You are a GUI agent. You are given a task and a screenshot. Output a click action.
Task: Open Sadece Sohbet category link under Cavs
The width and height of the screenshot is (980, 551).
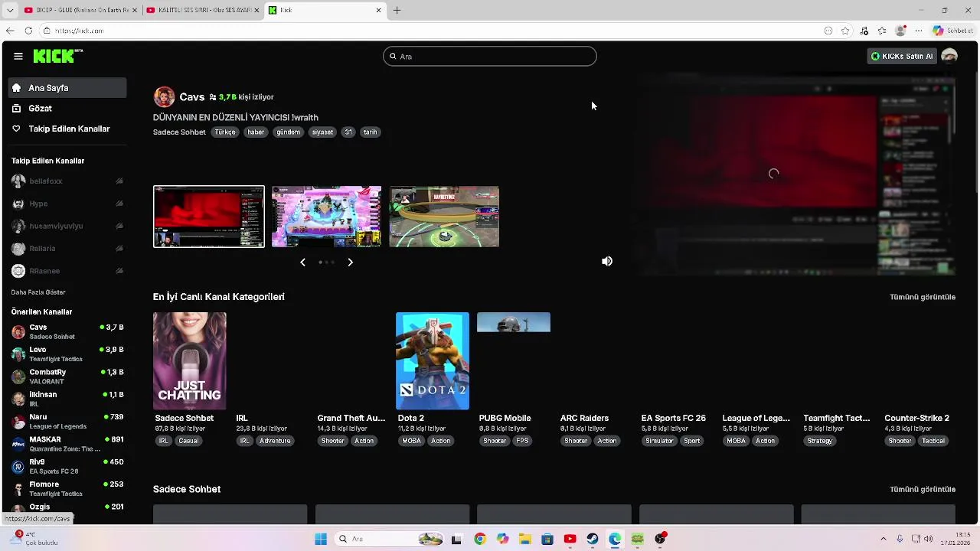coord(179,132)
